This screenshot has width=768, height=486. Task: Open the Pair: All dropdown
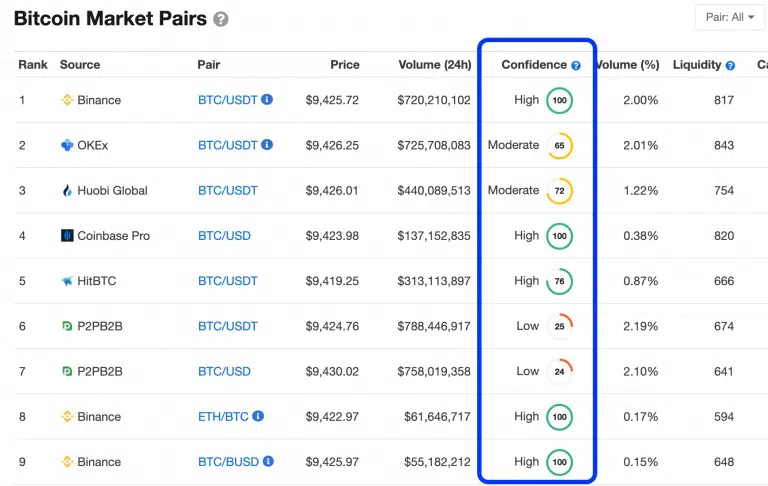[730, 18]
